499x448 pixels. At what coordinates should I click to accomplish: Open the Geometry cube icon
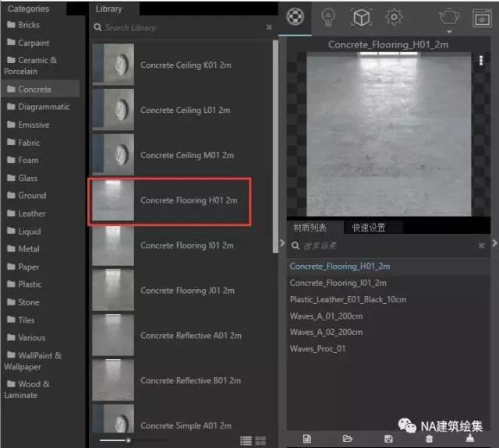[x=361, y=17]
